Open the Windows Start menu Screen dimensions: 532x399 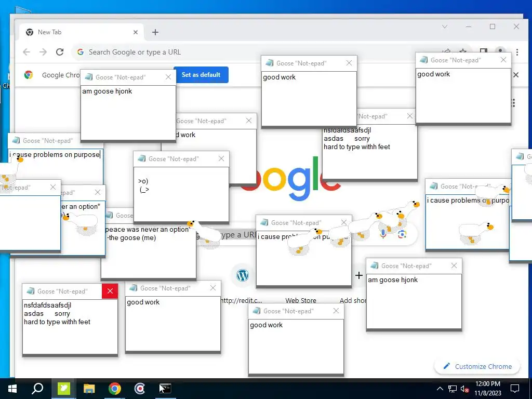tap(12, 389)
